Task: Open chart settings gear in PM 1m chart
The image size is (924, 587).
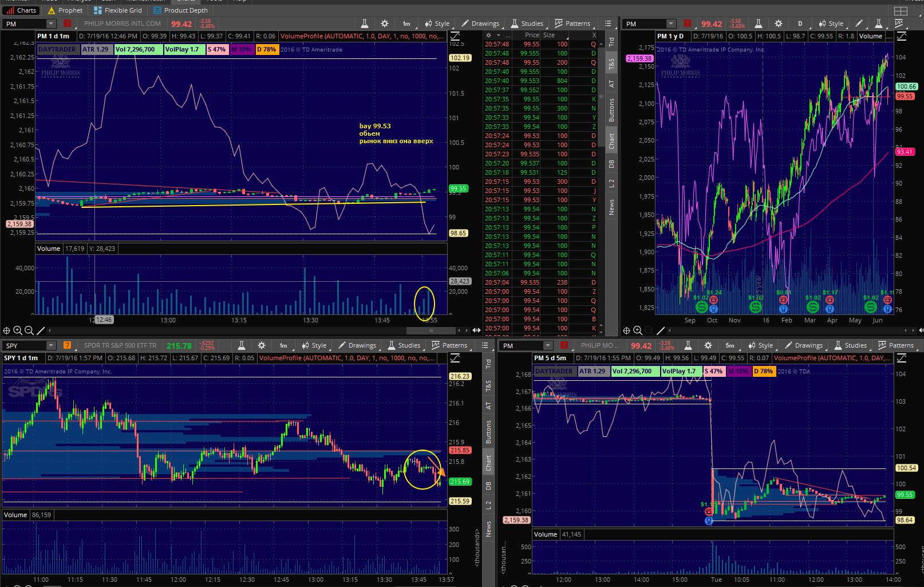Action: click(385, 23)
